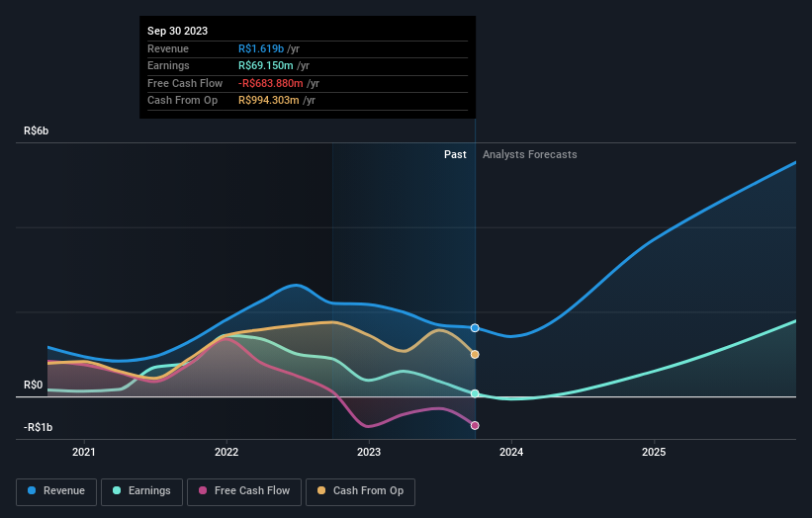The width and height of the screenshot is (812, 518).
Task: Click the Cash From Op row label in tooltip
Action: 182,101
